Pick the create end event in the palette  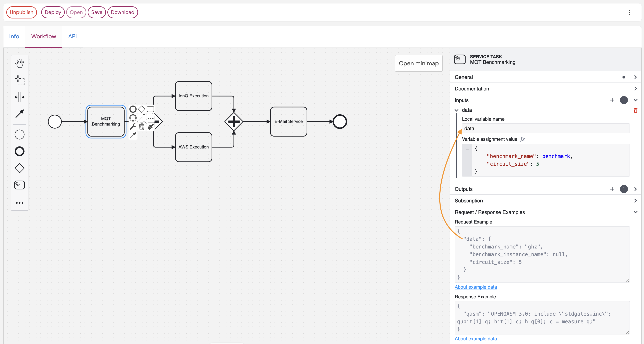click(x=19, y=151)
